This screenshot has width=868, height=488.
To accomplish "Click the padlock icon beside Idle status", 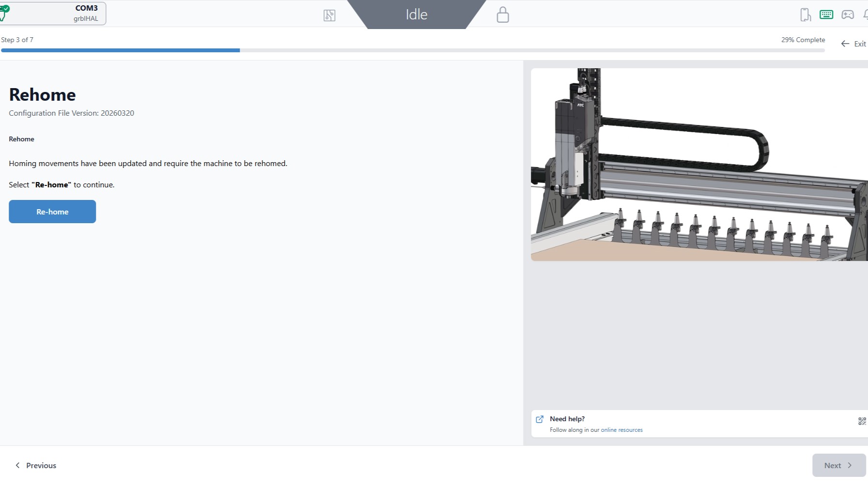I will (503, 15).
